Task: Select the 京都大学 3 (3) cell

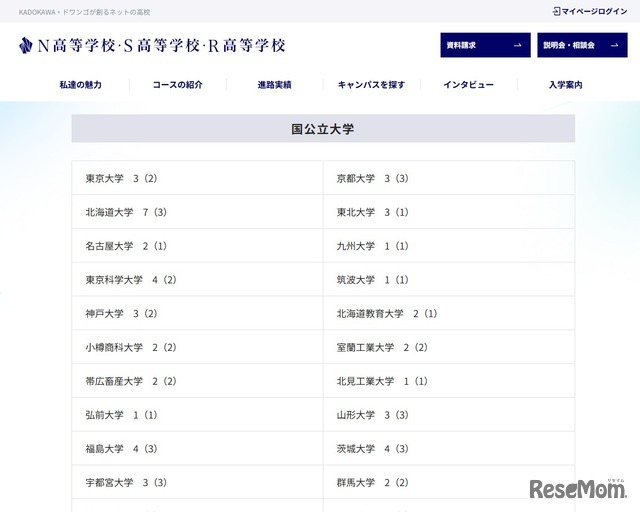Action: coord(449,178)
